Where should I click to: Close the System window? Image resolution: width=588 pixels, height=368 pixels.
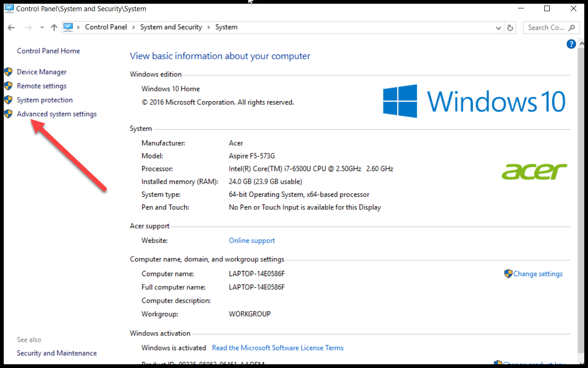574,8
